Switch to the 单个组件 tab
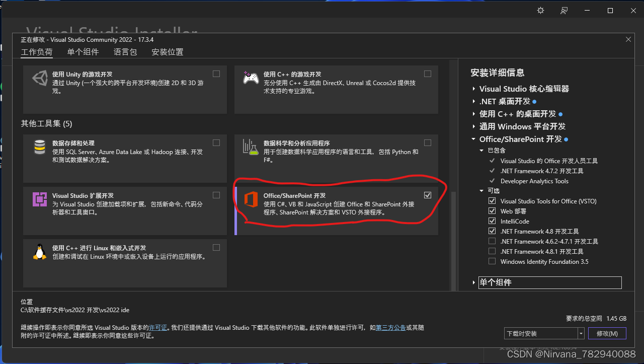The height and width of the screenshot is (364, 644). [x=83, y=52]
